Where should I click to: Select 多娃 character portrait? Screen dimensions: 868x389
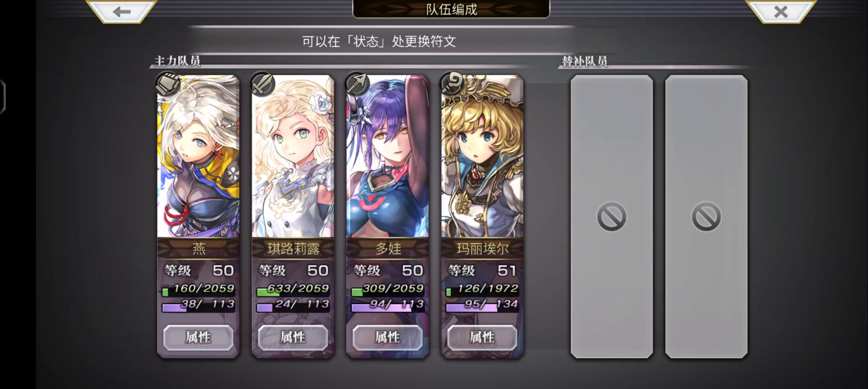[387, 156]
